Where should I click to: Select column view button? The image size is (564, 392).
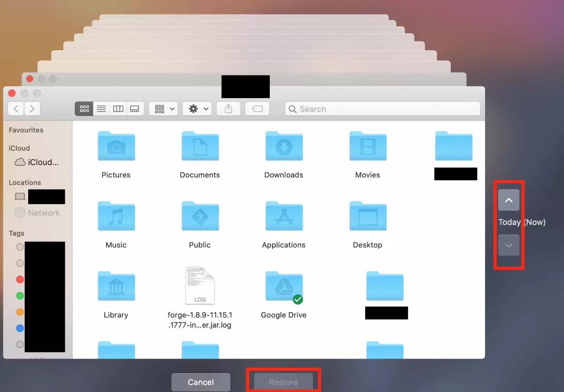118,109
